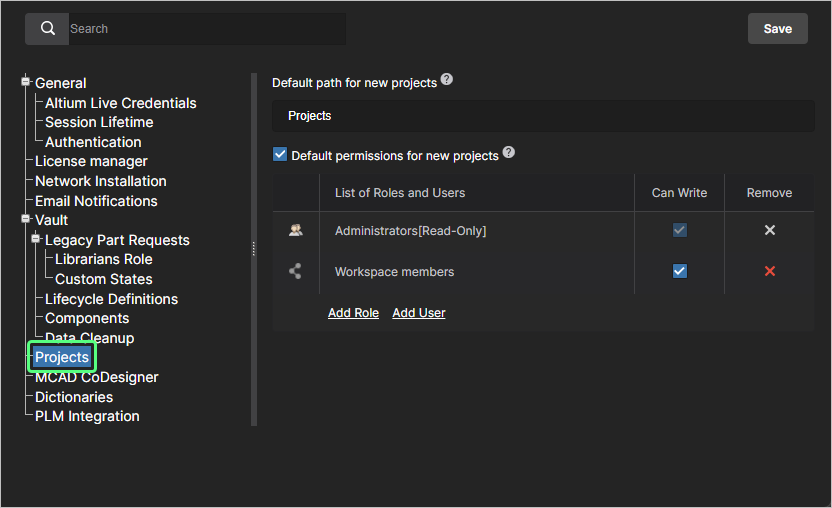Click the magnifier search icon
Viewport: 832px width, 508px height.
click(47, 29)
